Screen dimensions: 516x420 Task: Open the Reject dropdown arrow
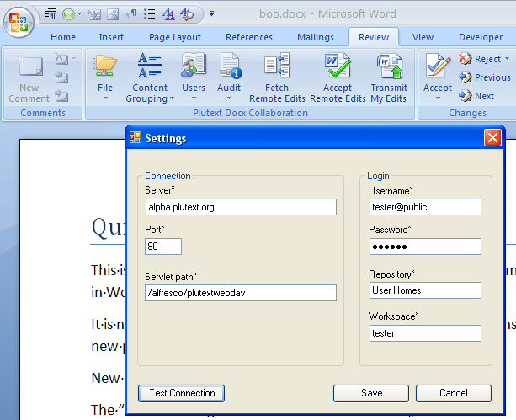pos(507,60)
